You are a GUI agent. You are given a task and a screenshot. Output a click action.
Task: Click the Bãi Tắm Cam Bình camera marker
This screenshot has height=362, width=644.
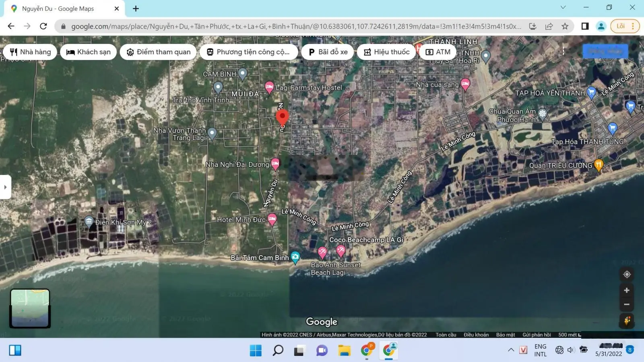(295, 257)
